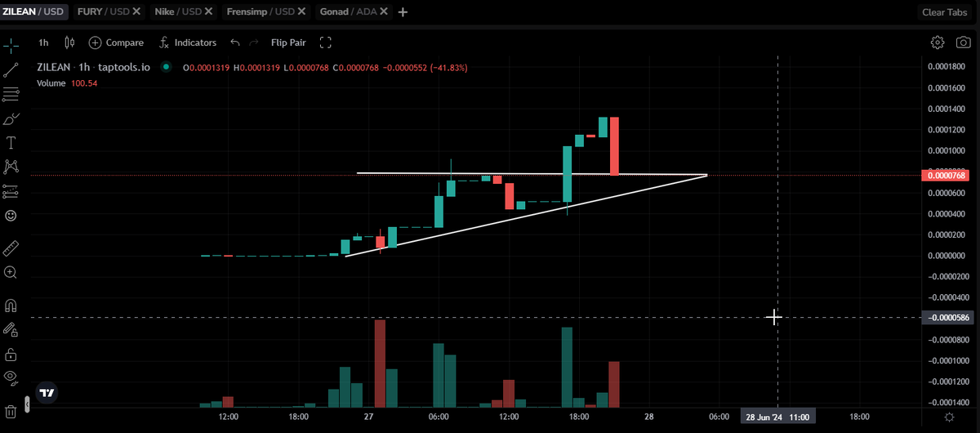Screen dimensions: 980x433
Task: Undo the last chart action
Action: (235, 42)
